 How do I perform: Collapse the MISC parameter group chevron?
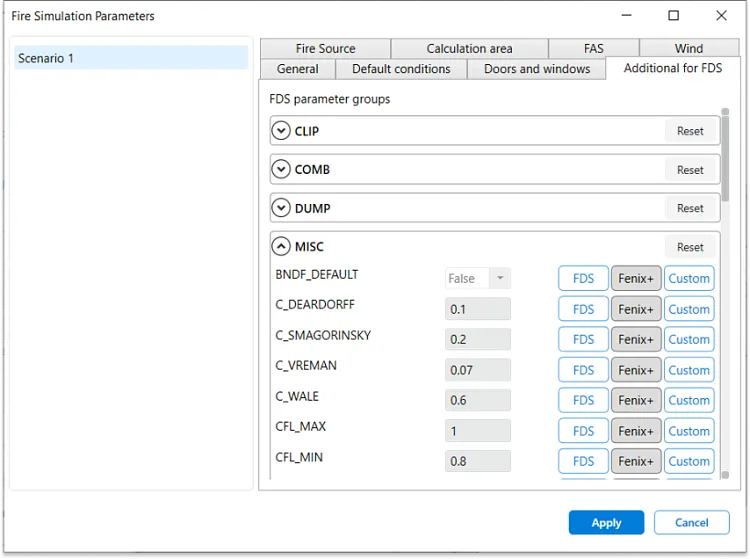[x=281, y=247]
